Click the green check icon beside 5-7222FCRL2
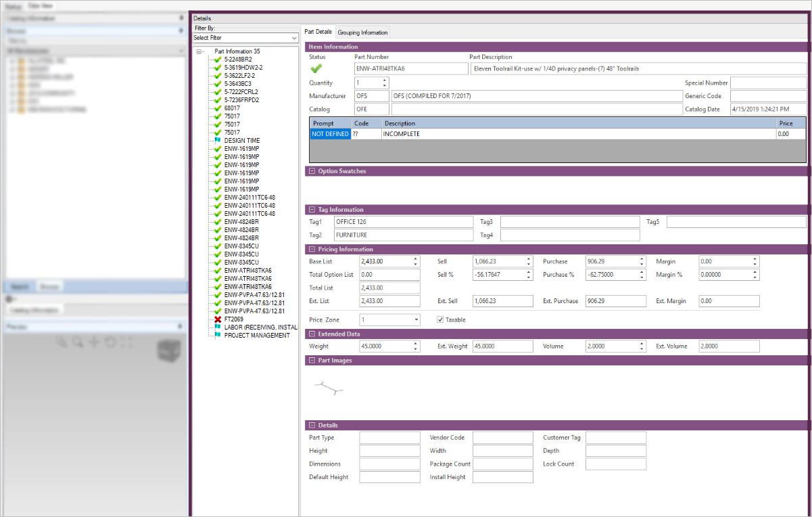The width and height of the screenshot is (812, 517). 218,92
